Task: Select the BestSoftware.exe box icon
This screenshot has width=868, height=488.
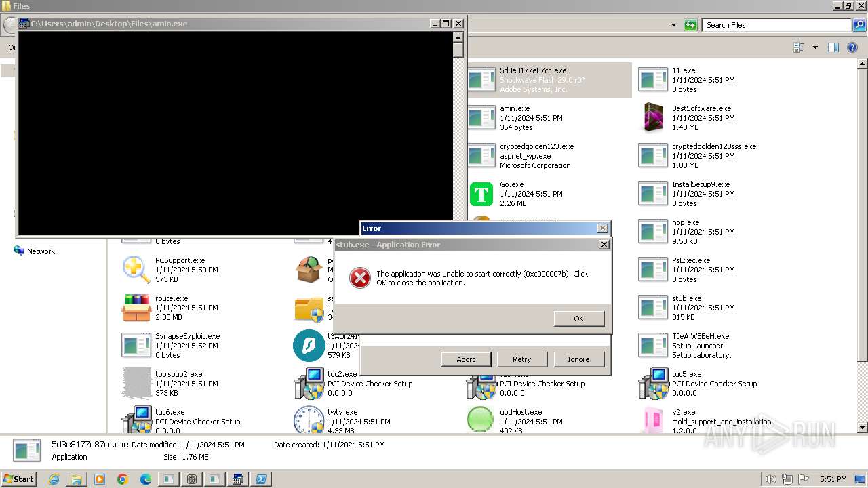Action: pos(654,118)
